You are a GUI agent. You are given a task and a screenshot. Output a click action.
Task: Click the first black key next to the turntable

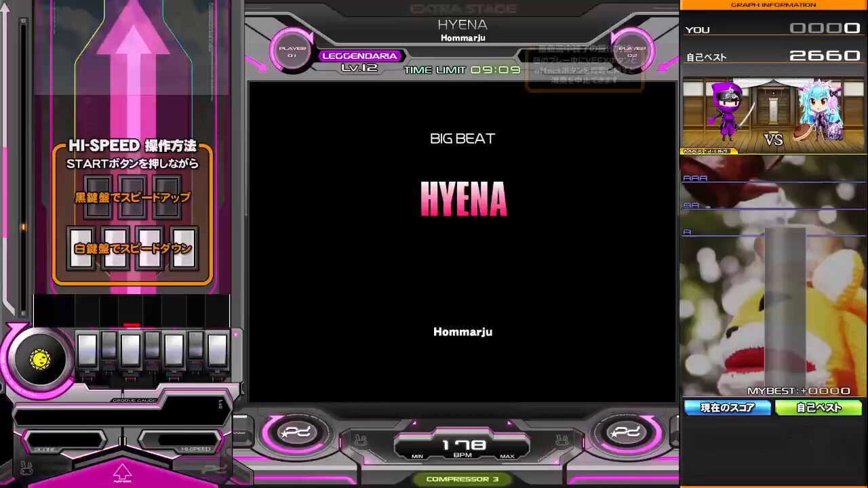(108, 345)
